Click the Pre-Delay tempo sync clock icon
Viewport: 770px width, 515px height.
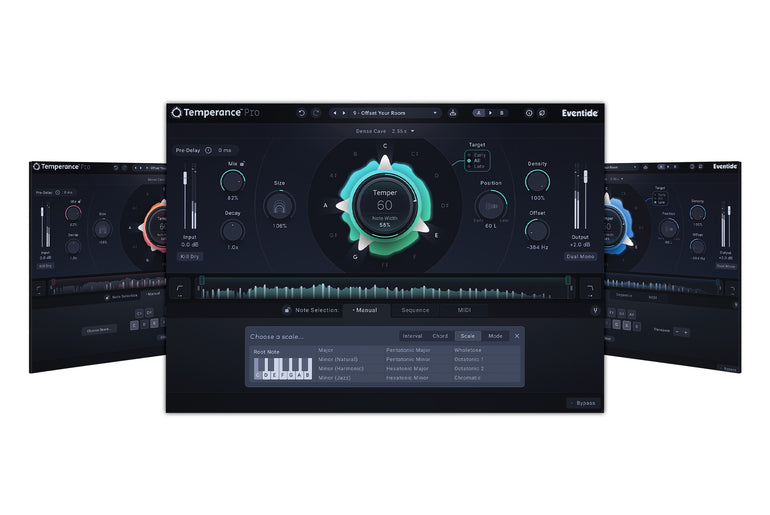pyautogui.click(x=208, y=150)
